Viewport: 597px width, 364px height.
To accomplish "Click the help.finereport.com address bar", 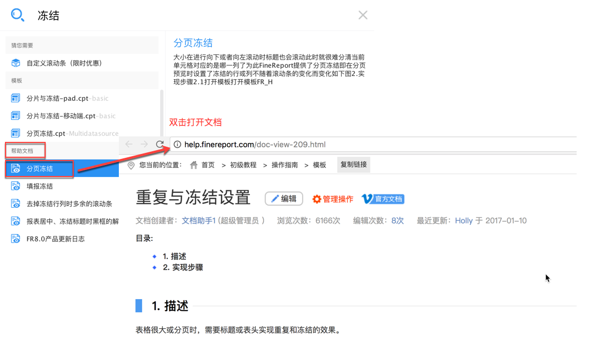I will click(x=373, y=145).
